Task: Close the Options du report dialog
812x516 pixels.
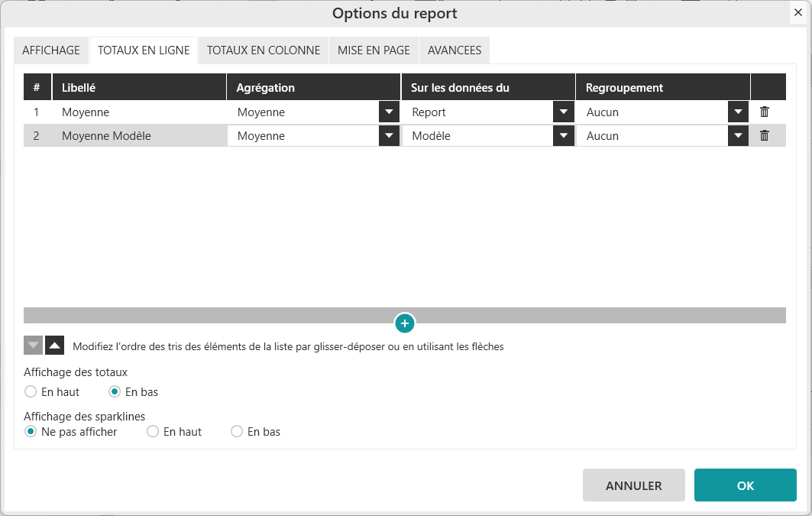Action: tap(797, 12)
